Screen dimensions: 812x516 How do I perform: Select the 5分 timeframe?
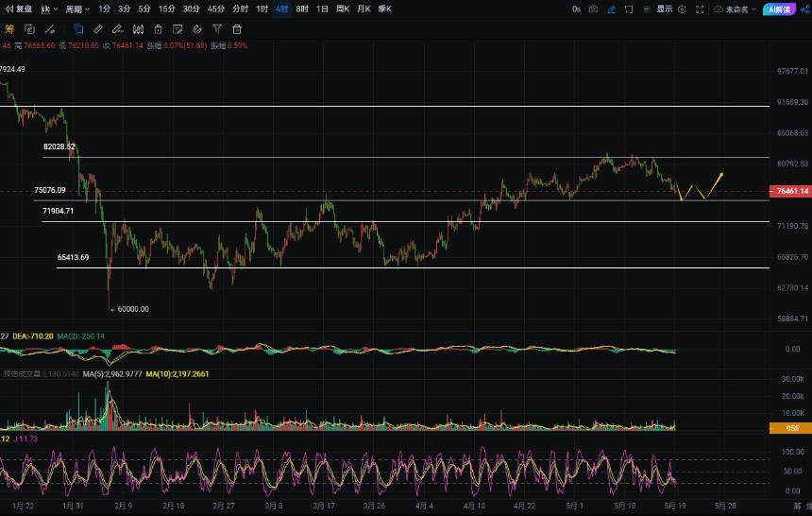point(144,9)
